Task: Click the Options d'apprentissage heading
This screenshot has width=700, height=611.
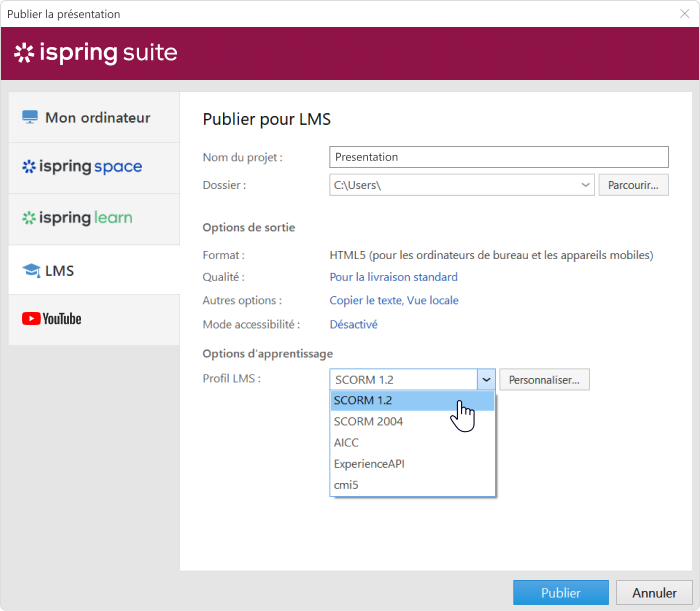Action: [267, 354]
